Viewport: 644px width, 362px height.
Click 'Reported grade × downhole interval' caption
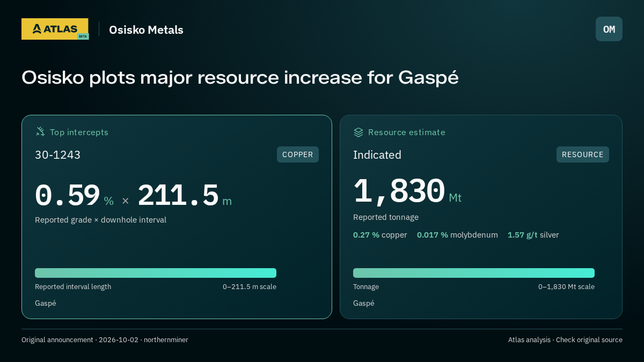(101, 220)
